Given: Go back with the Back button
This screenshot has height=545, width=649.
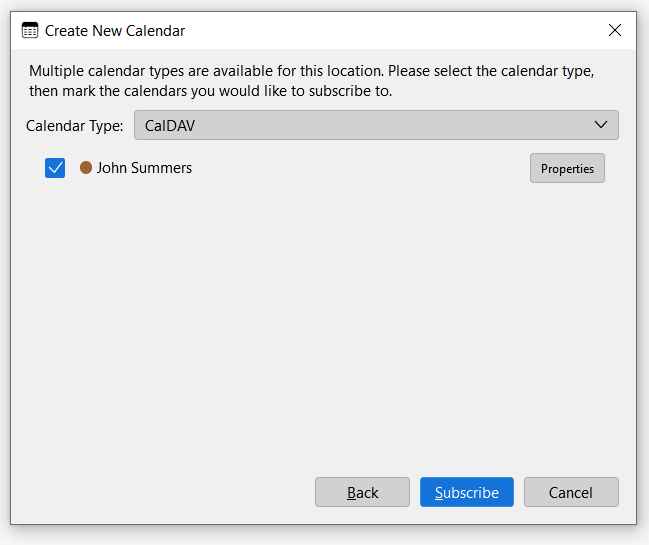Looking at the screenshot, I should (362, 492).
